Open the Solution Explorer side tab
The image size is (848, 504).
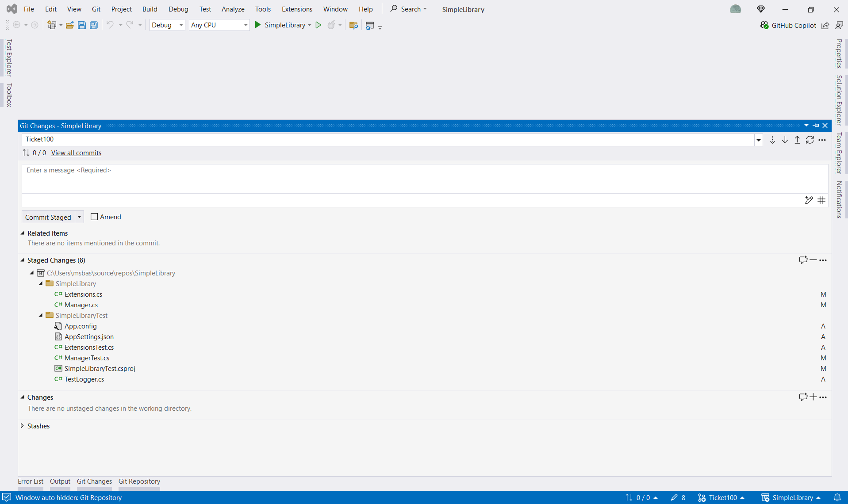coord(839,100)
